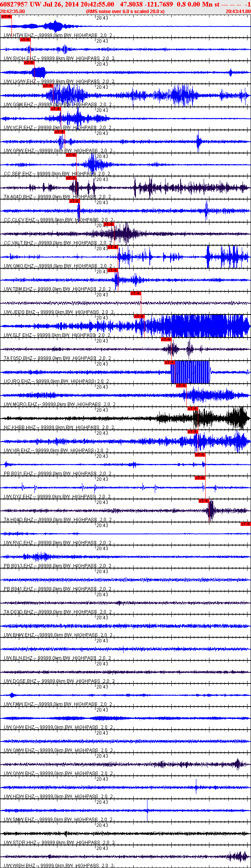
Task: Select the clipped burst on the UW.LKVW trace
Action: pyautogui.click(x=38, y=72)
